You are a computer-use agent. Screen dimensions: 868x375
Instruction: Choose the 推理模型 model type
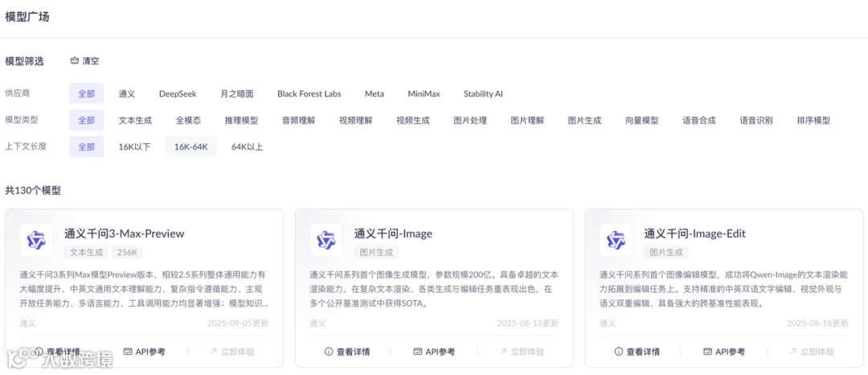(x=241, y=120)
